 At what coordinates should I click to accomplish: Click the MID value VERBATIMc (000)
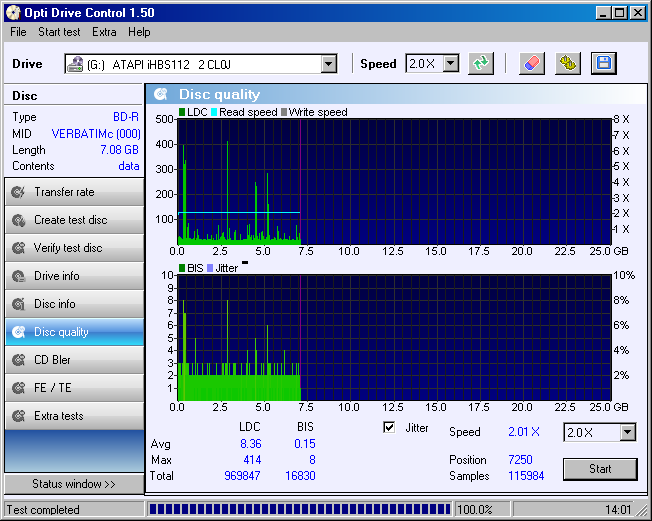pyautogui.click(x=96, y=134)
